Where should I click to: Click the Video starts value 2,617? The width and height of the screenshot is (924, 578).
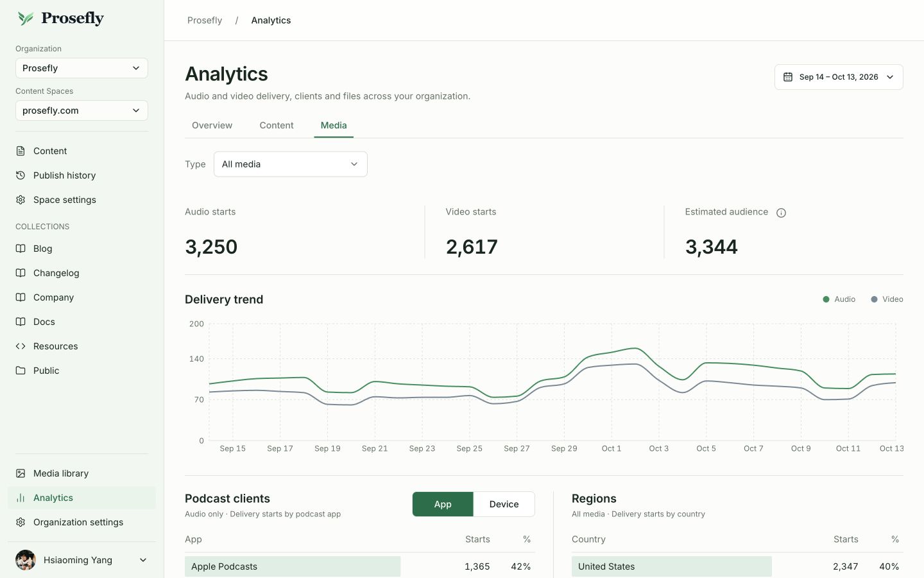click(x=472, y=247)
